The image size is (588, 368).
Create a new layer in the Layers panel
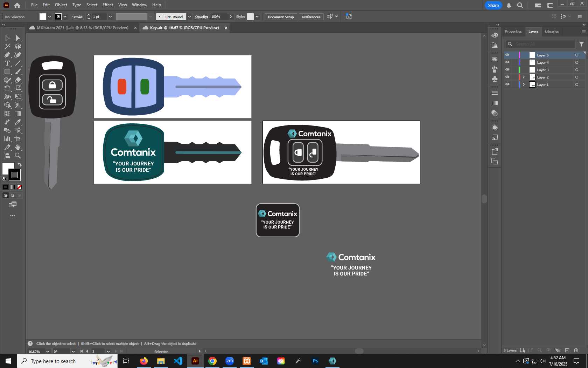(567, 350)
